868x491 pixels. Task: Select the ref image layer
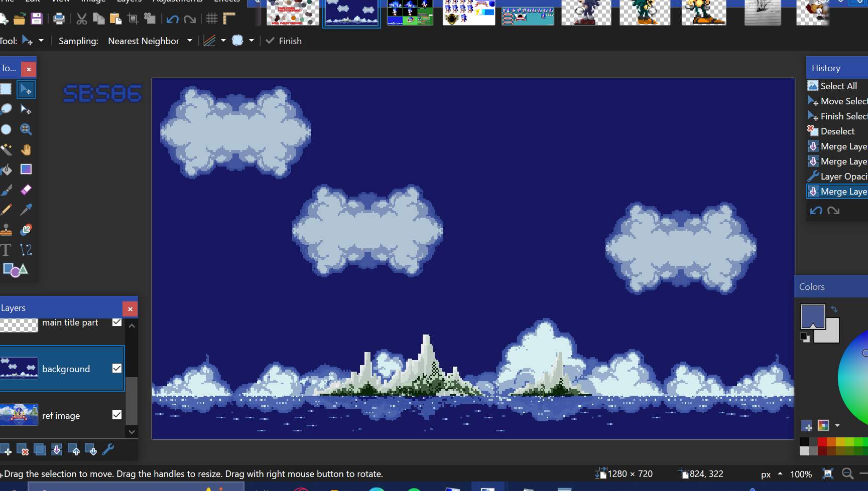[x=62, y=415]
